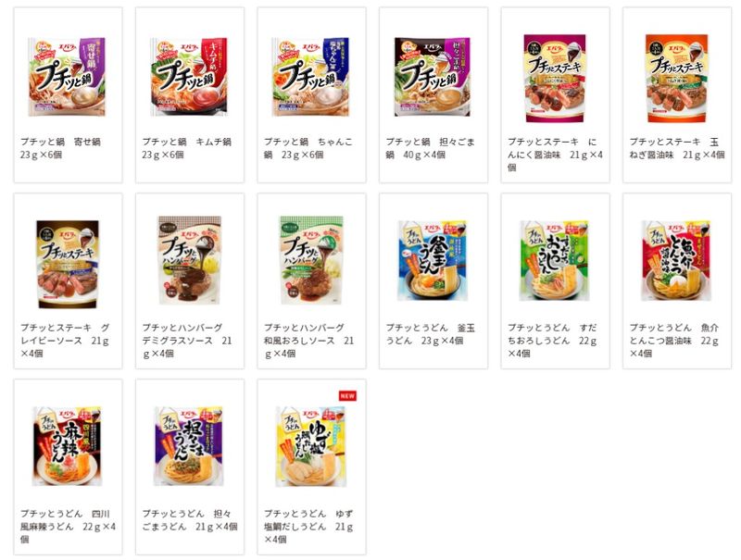Viewport: 741px width, 560px height.
Task: Open the プチッと鍋 寄せ鍋 product image
Action: point(67,77)
